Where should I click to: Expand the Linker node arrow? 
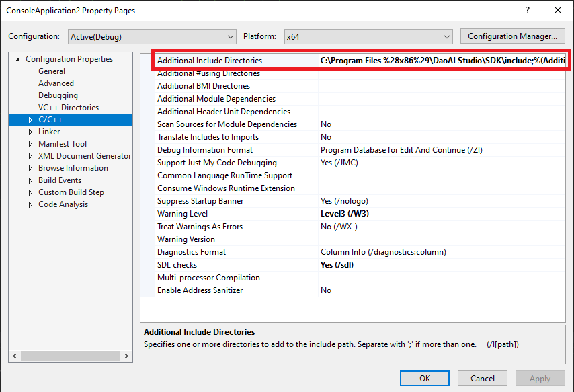click(x=30, y=132)
